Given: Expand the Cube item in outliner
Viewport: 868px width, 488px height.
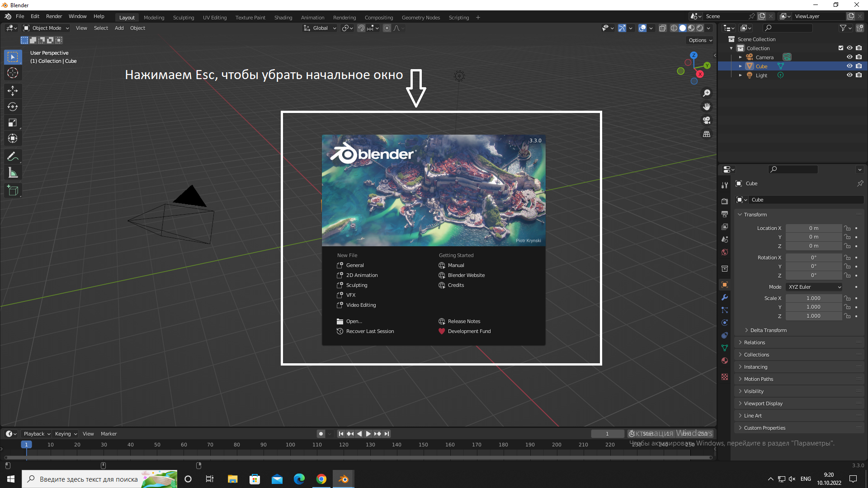Looking at the screenshot, I should tap(741, 66).
